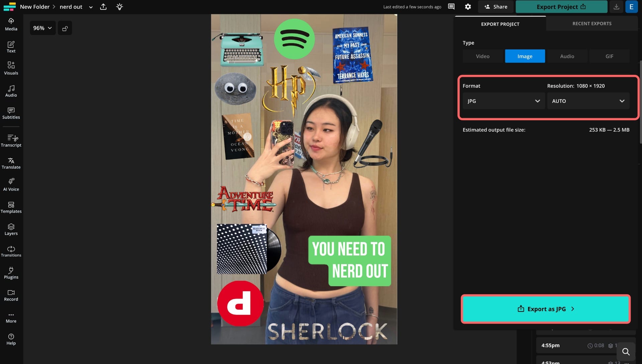Click the lightbulb tips icon
The width and height of the screenshot is (642, 364).
click(x=119, y=7)
